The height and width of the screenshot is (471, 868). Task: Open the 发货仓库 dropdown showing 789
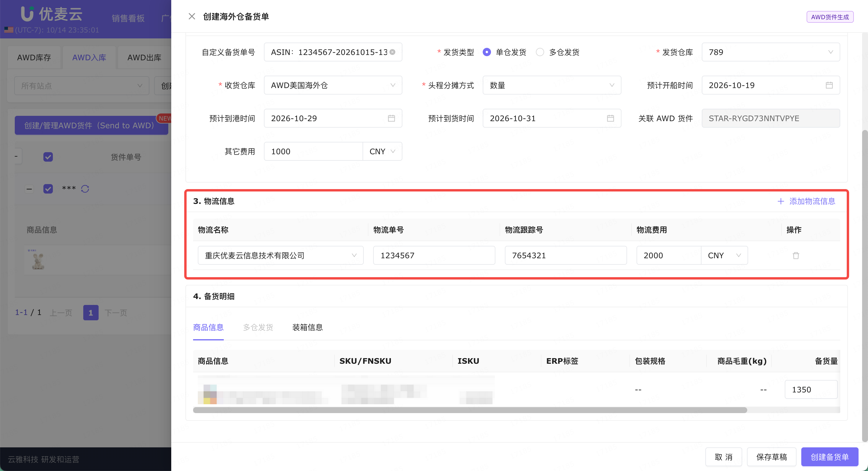(x=770, y=52)
